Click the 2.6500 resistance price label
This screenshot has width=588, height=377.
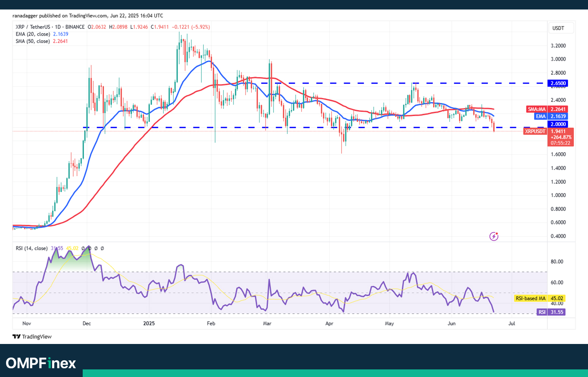[x=558, y=83]
